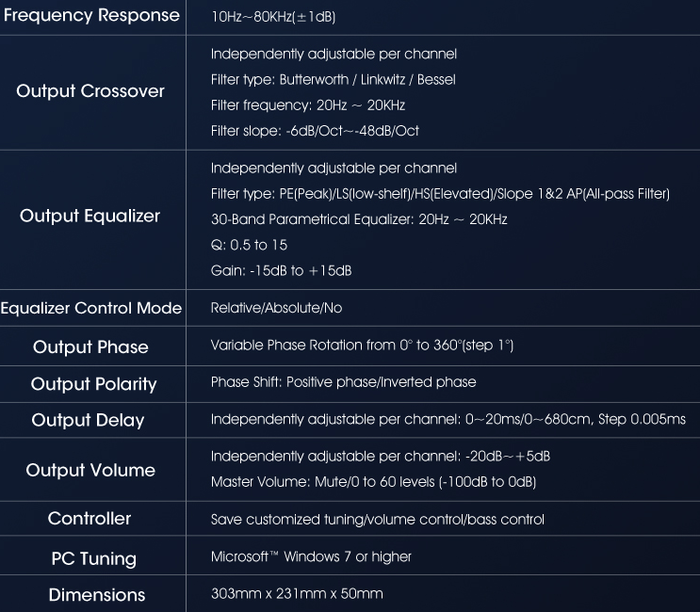700x612 pixels.
Task: Click the Microsoft Windows 7 or higher text
Action: pyautogui.click(x=311, y=556)
